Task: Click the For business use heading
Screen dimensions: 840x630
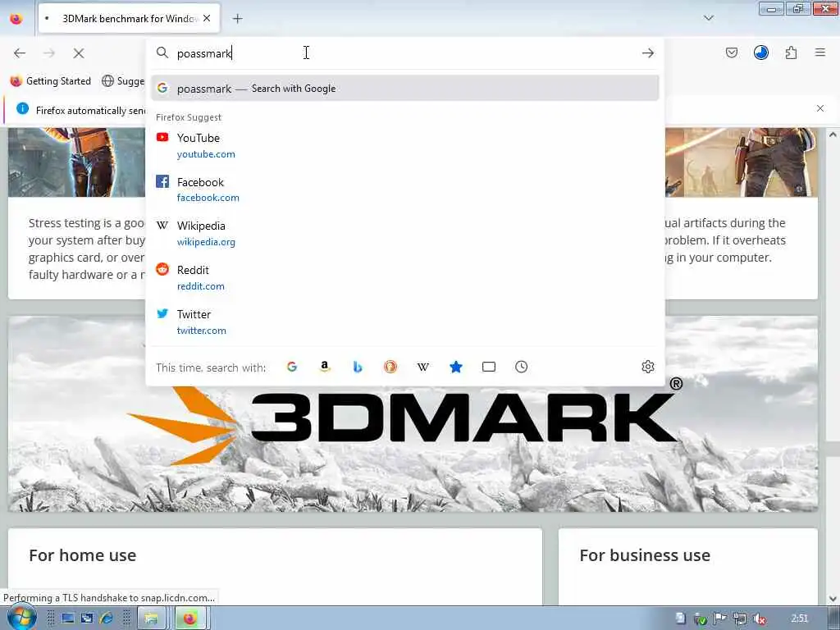Action: 645,555
